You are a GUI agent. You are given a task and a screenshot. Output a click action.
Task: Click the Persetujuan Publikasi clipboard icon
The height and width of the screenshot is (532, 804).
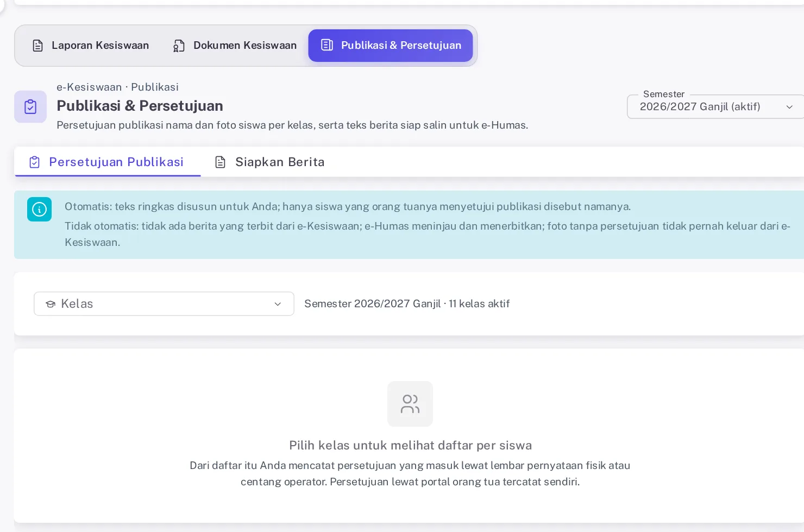point(34,162)
